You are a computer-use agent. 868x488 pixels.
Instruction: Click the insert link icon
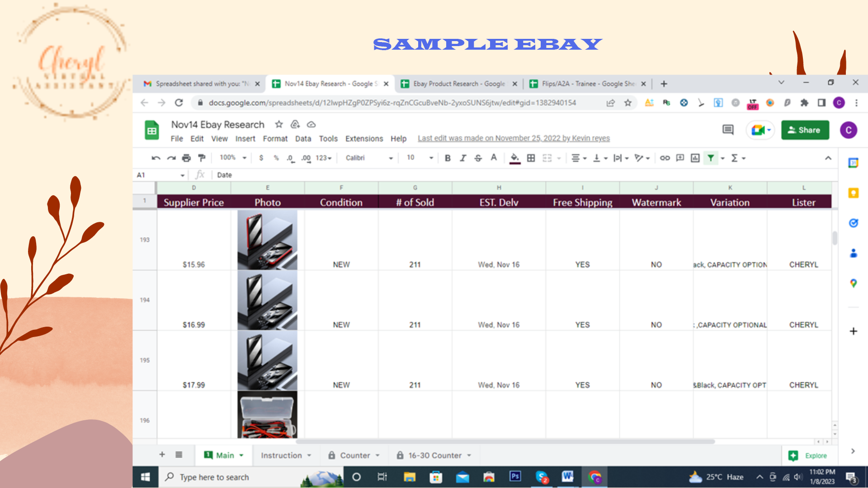click(665, 158)
